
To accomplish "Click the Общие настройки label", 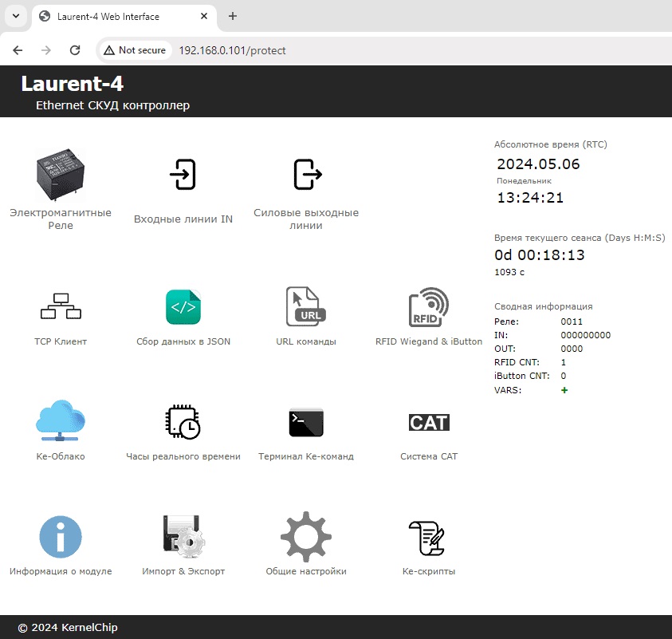I will [x=306, y=572].
